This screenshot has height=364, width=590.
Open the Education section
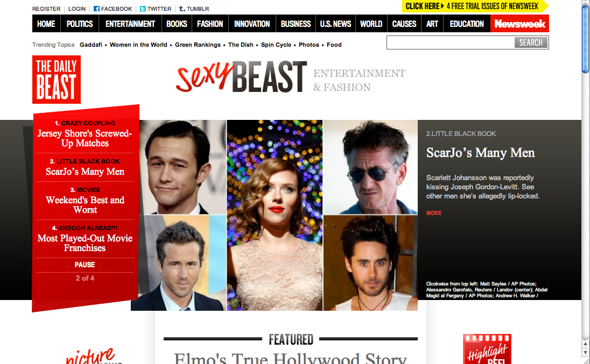467,24
